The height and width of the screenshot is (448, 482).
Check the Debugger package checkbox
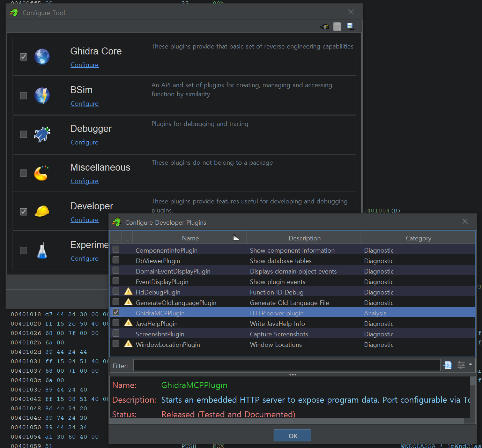click(x=23, y=134)
